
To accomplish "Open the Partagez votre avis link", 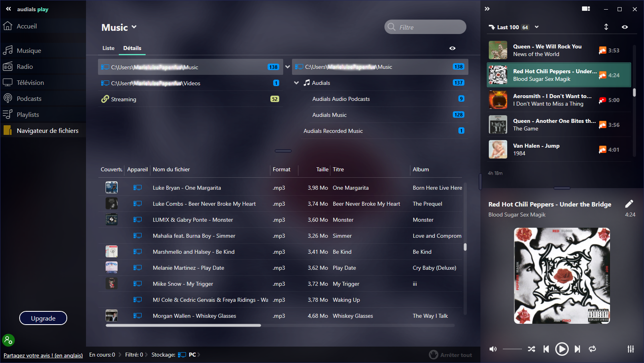I will 43,355.
